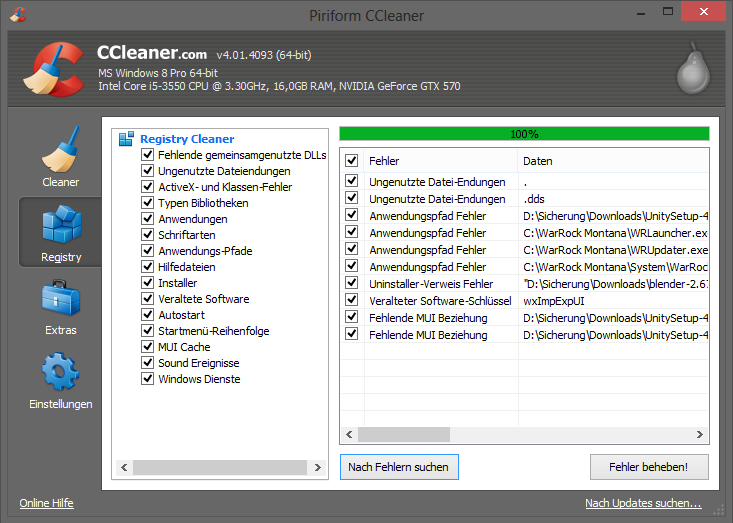
Task: Uncheck Ungenutzte Dateiendungen option
Action: coord(147,171)
